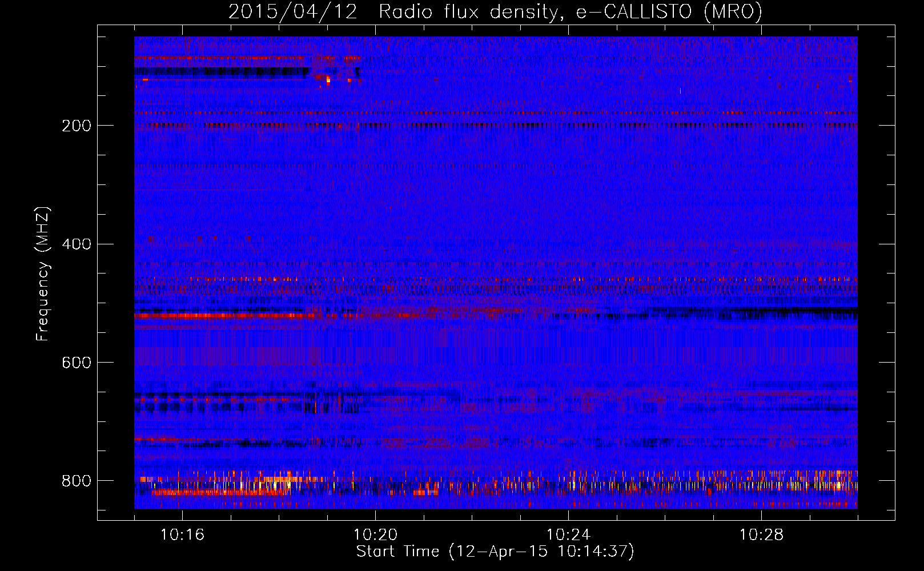Click the plot title '2015/04/12 Radio flux density'
Image resolution: width=924 pixels, height=571 pixels.
(496, 12)
